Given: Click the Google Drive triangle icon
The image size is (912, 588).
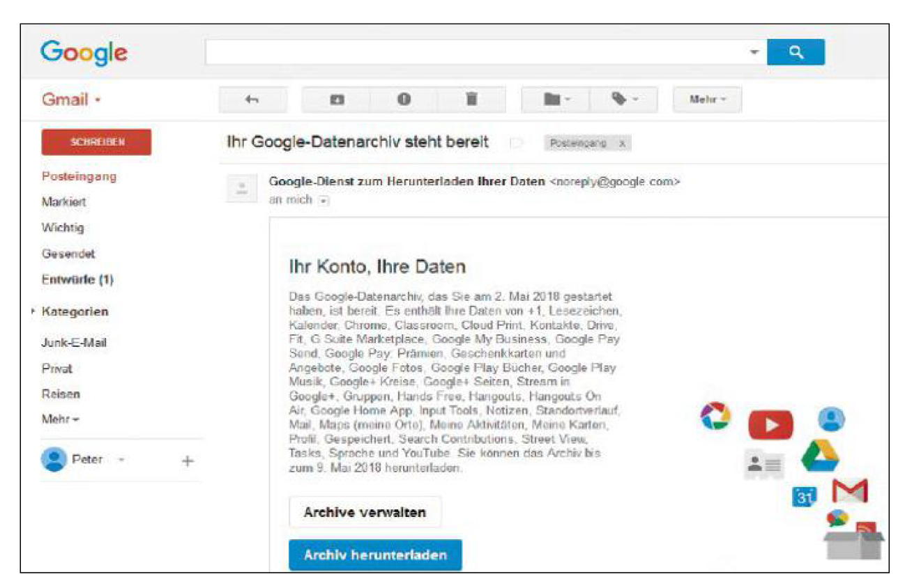Looking at the screenshot, I should tap(820, 456).
